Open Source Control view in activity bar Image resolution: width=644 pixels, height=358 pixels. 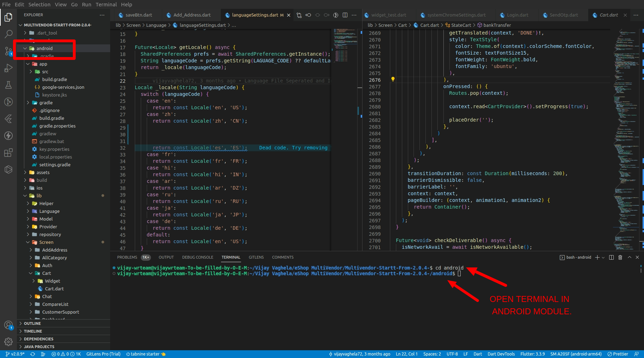click(8, 51)
